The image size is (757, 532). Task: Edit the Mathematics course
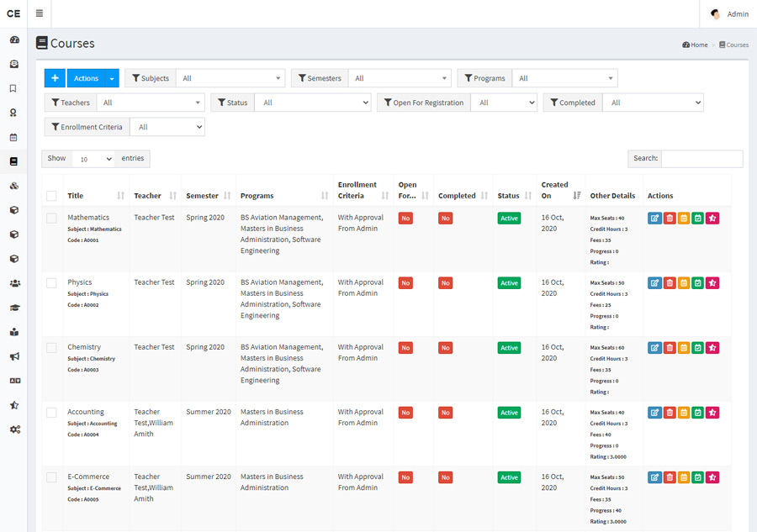click(654, 218)
